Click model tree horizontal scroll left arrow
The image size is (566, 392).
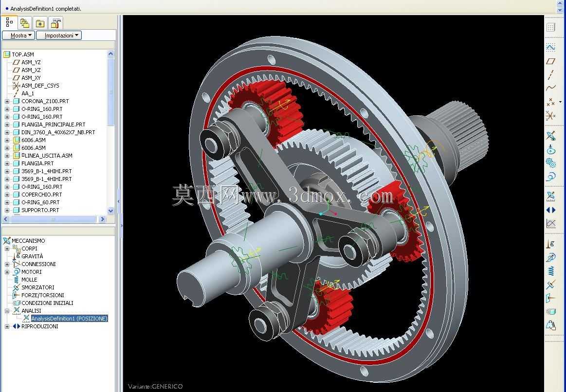click(6, 219)
